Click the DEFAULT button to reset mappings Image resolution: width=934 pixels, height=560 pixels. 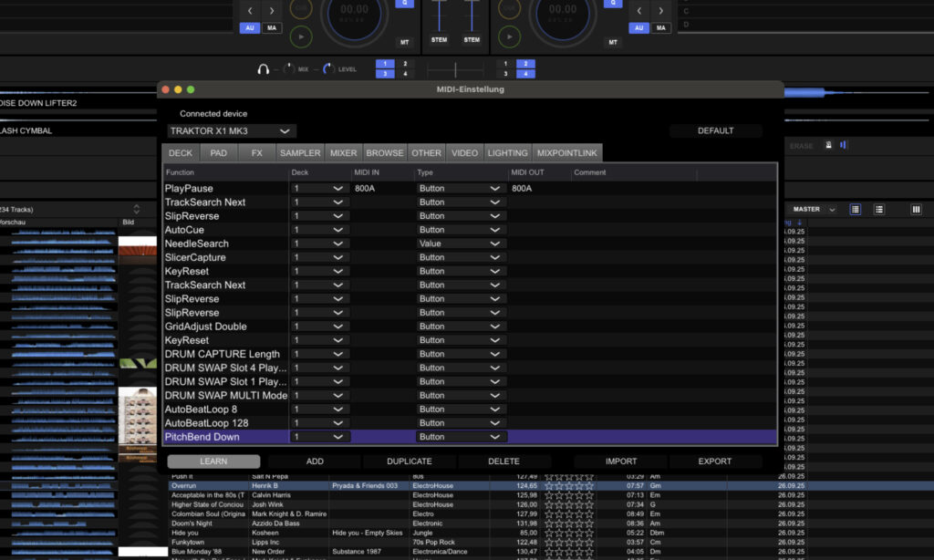pyautogui.click(x=716, y=130)
